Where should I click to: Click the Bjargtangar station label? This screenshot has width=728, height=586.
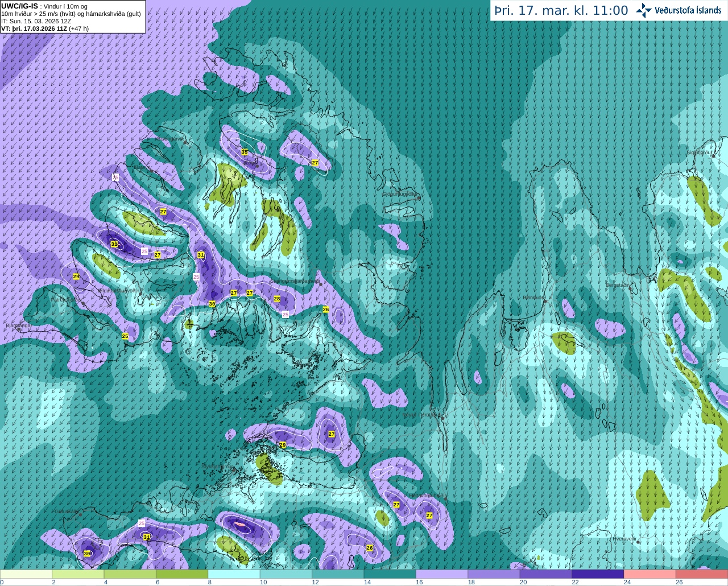(18, 325)
